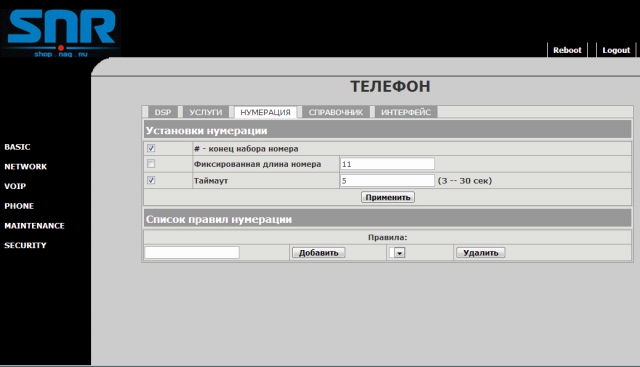Open the СПРАВОЧНИК tab
The image size is (640, 367).
pyautogui.click(x=336, y=112)
